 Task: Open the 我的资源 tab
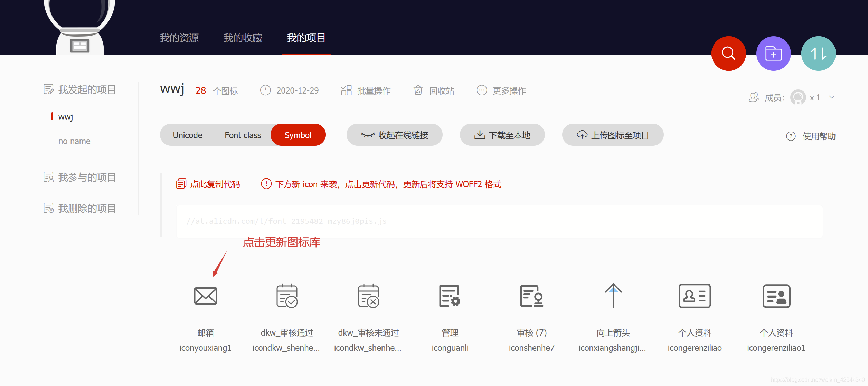(x=179, y=38)
